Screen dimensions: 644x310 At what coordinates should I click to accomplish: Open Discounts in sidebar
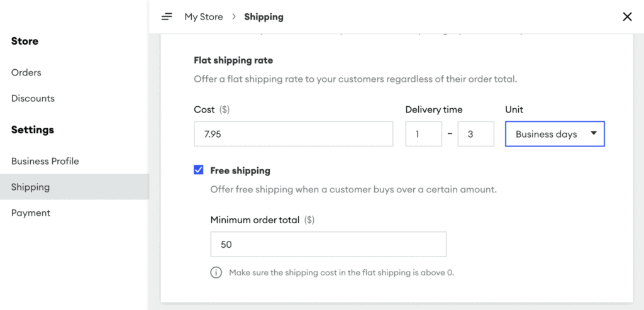pyautogui.click(x=33, y=99)
